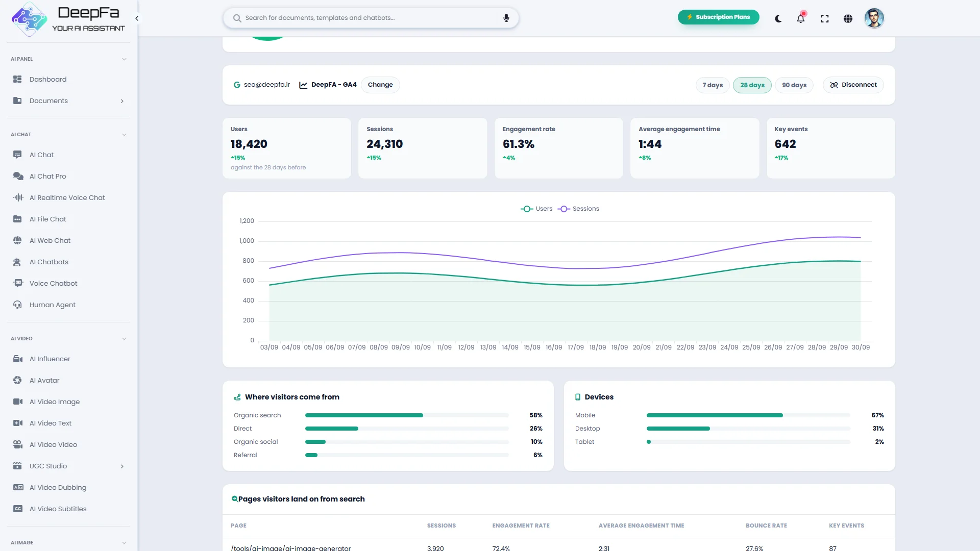Select the 28 days range

752,85
